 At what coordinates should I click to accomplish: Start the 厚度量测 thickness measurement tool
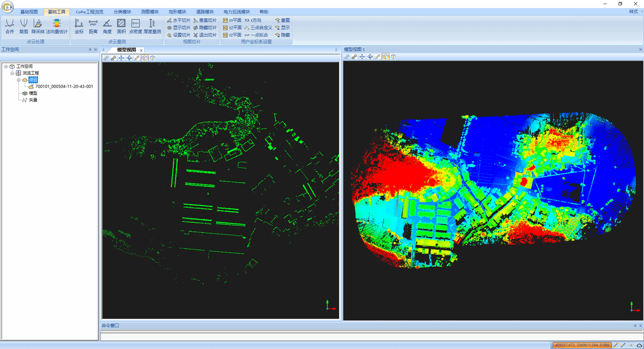click(152, 26)
